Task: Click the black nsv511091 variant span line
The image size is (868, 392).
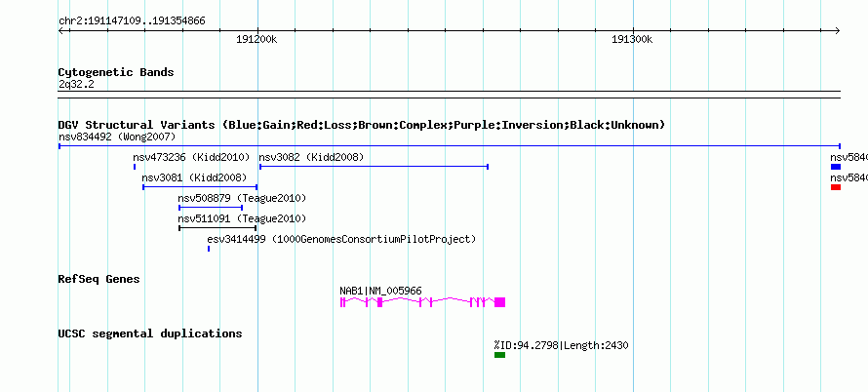Action: (x=217, y=228)
